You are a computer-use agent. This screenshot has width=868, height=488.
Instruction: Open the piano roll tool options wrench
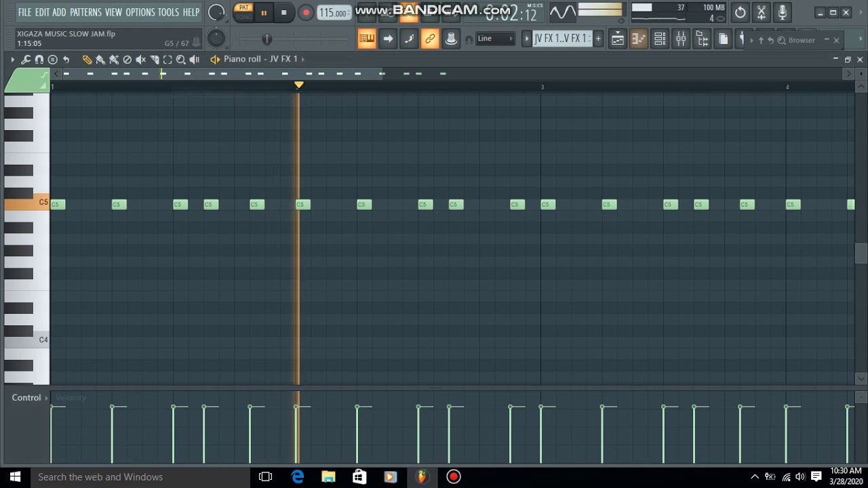(x=26, y=60)
